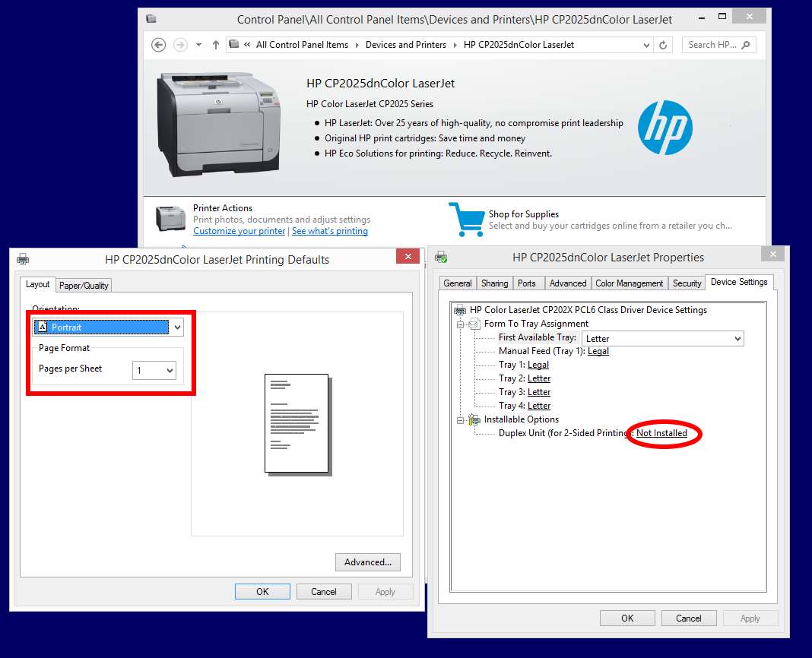Screen dimensions: 812x658
Task: Maximize the Control Panel window
Action: coord(722,17)
